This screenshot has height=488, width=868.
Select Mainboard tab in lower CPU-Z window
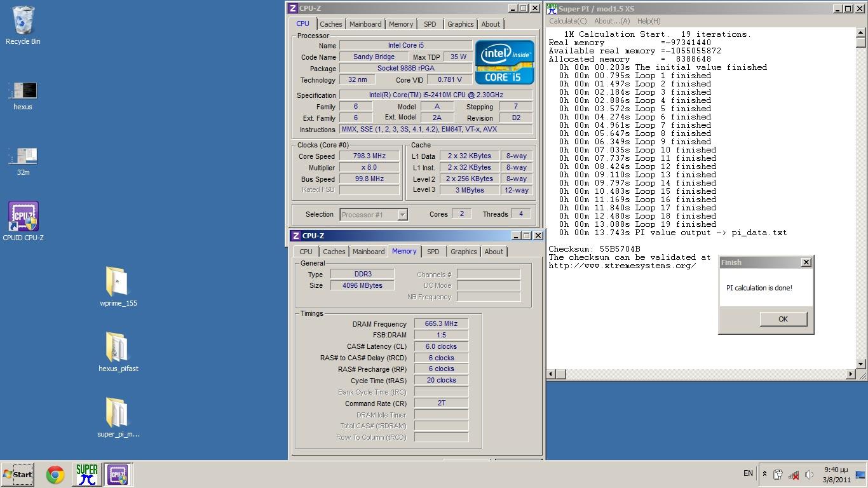point(369,252)
